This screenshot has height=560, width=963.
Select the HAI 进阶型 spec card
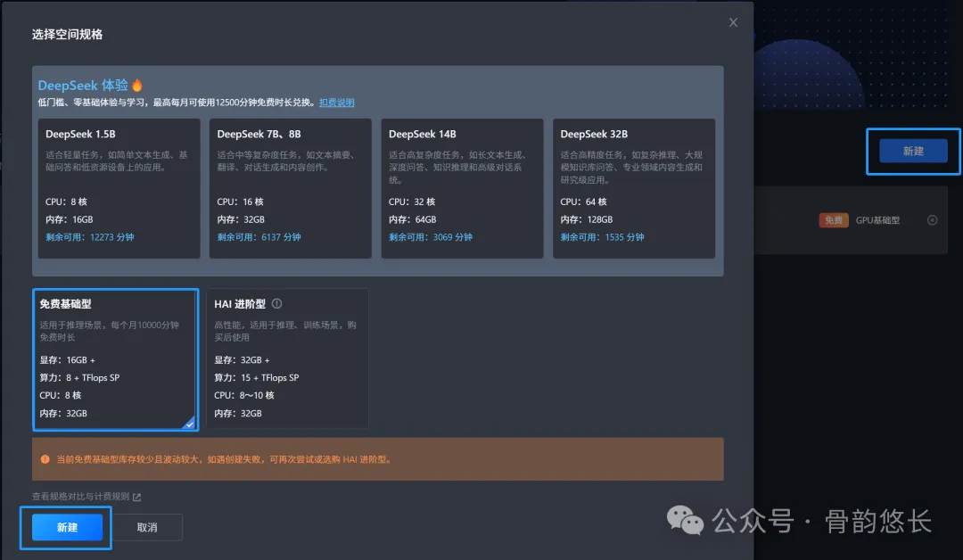coord(287,358)
